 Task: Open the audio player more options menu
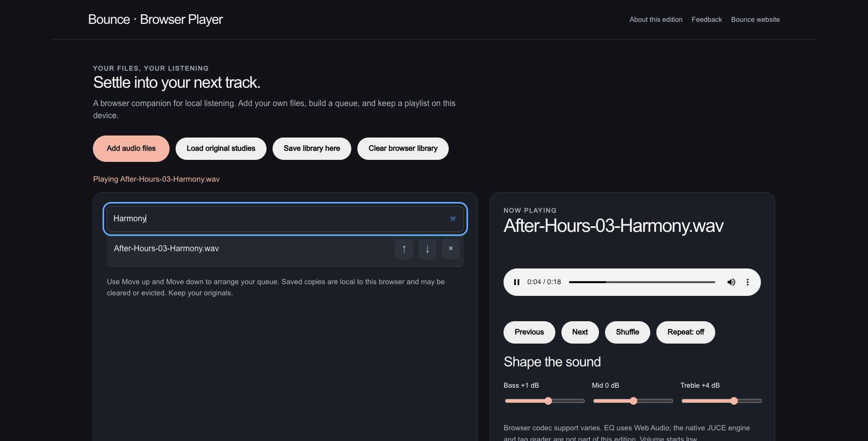click(x=747, y=282)
